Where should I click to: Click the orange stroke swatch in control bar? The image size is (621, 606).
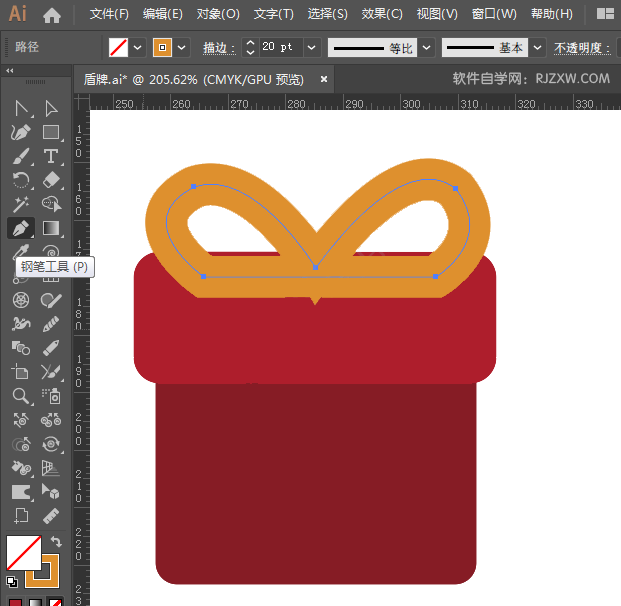(x=162, y=48)
